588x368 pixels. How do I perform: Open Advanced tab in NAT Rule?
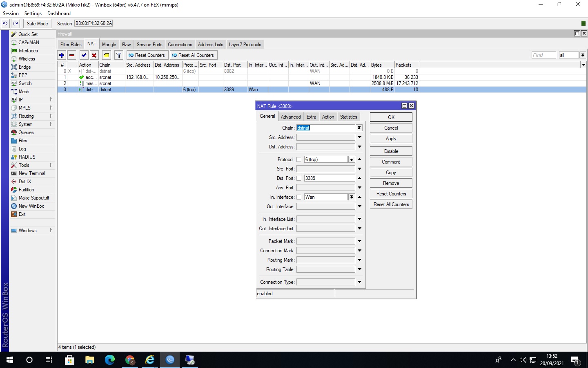click(x=291, y=117)
